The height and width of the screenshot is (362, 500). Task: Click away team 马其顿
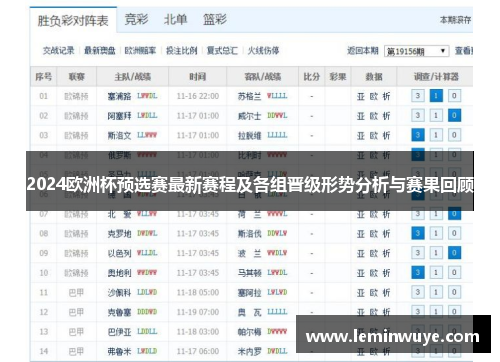pos(249,273)
